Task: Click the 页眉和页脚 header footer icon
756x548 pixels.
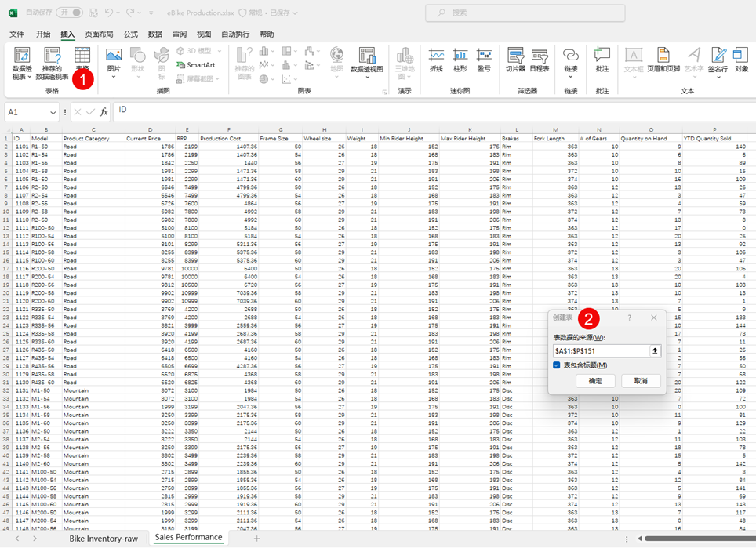Action: (x=663, y=54)
